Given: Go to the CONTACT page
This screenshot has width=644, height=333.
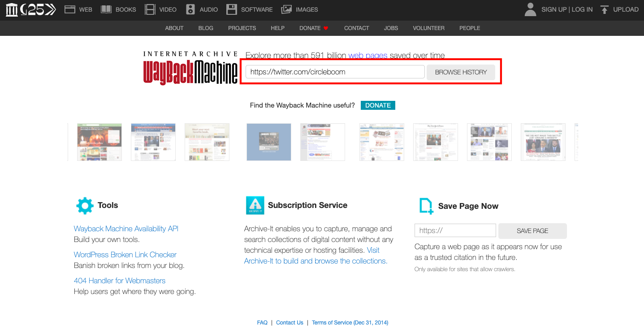Looking at the screenshot, I should coord(357,28).
